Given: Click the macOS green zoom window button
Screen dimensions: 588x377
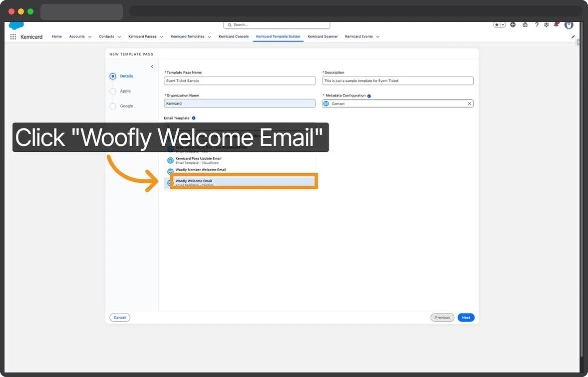Looking at the screenshot, I should (31, 11).
